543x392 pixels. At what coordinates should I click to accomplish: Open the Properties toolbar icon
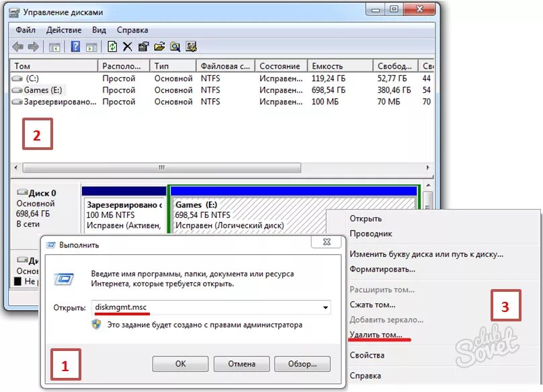pyautogui.click(x=143, y=46)
